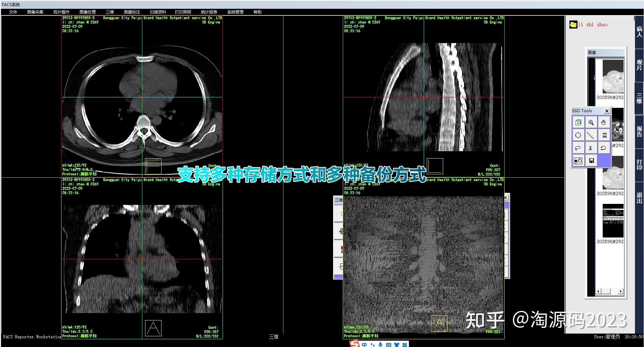Click the Sogou IME microphone voice input icon
The width and height of the screenshot is (644, 347).
click(380, 345)
